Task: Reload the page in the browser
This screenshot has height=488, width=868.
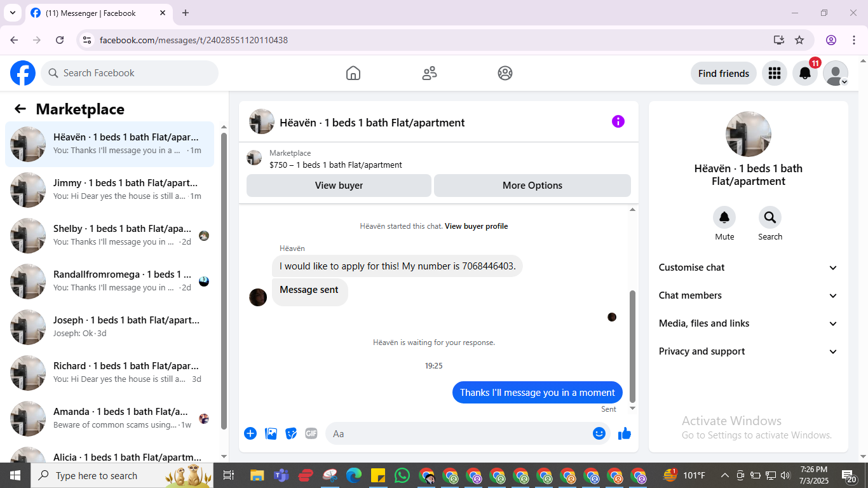Action: click(60, 40)
